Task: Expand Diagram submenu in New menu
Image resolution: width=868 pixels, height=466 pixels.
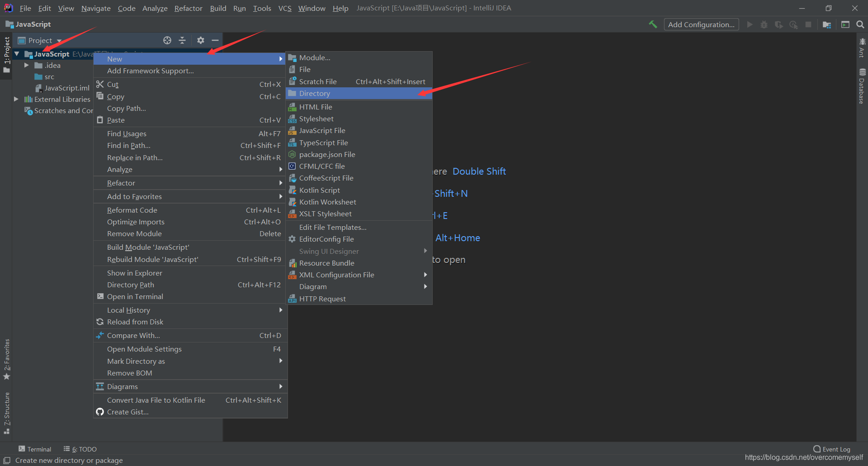Action: click(x=359, y=286)
